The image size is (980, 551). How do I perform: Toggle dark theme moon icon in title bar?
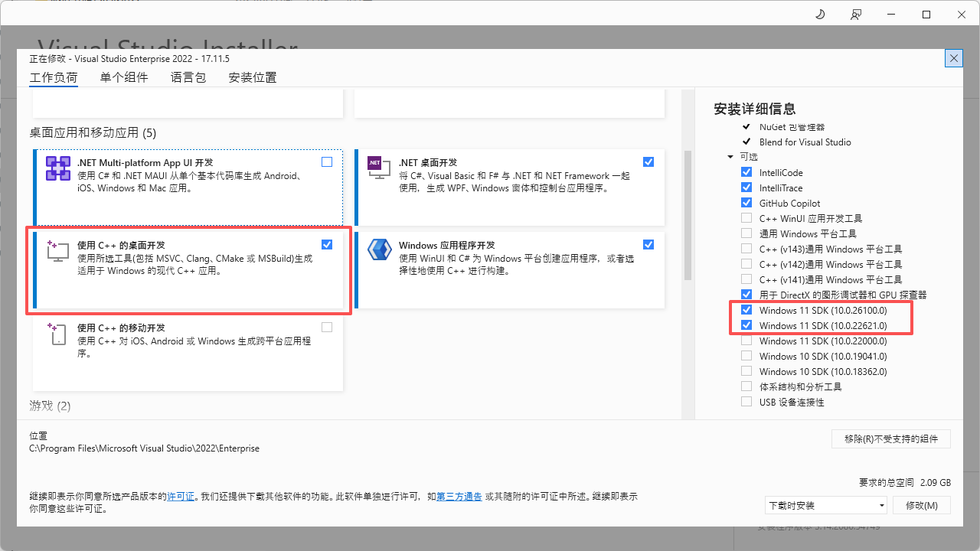pyautogui.click(x=820, y=14)
